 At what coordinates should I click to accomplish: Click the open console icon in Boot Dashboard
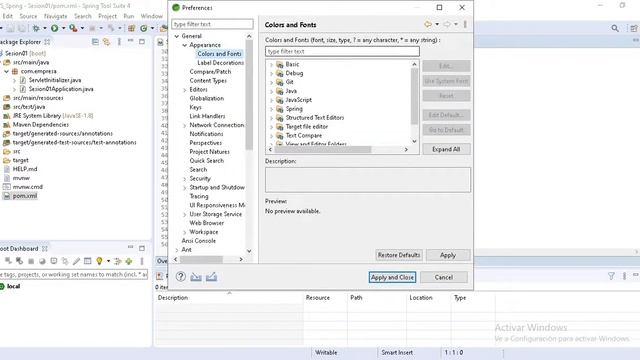[x=53, y=261]
